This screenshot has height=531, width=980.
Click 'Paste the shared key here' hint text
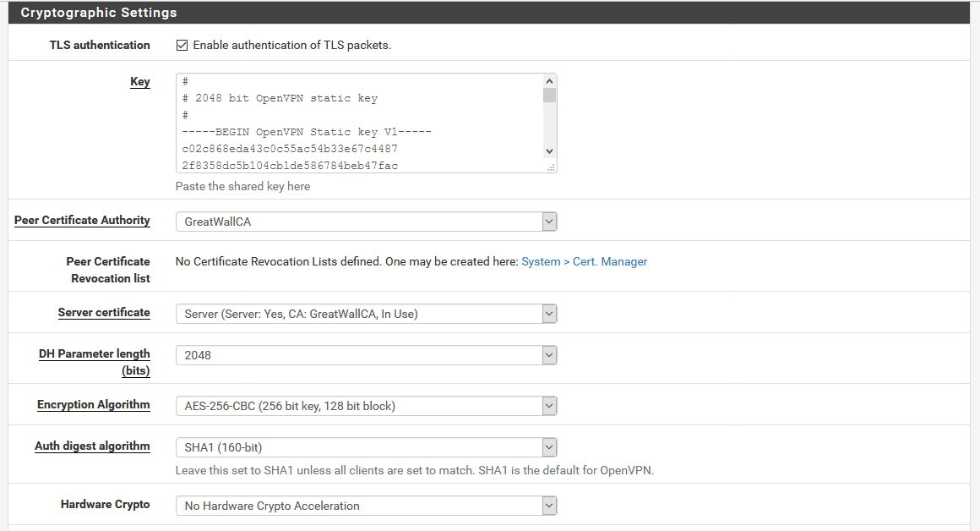point(242,186)
